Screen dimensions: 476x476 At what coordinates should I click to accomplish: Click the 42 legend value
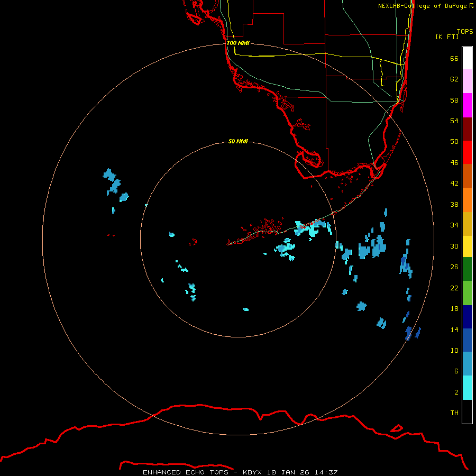click(x=454, y=184)
